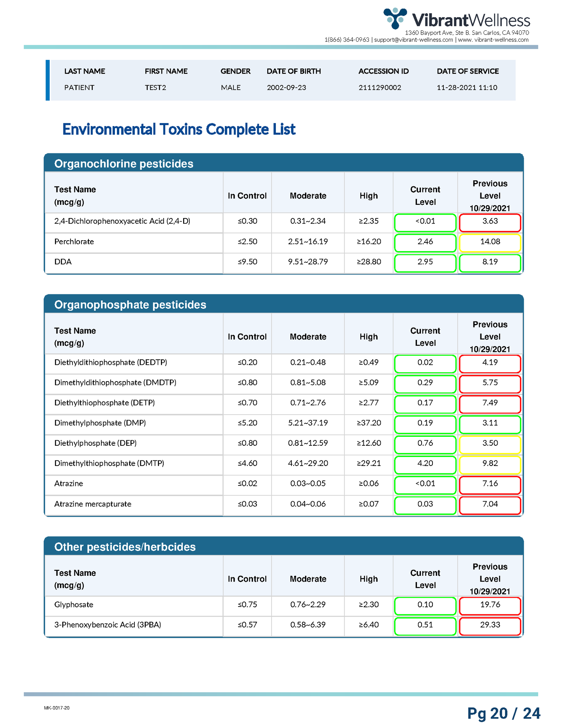Click Glyphosate current level 0.10
Screen dimensions: 563x728
click(x=425, y=606)
